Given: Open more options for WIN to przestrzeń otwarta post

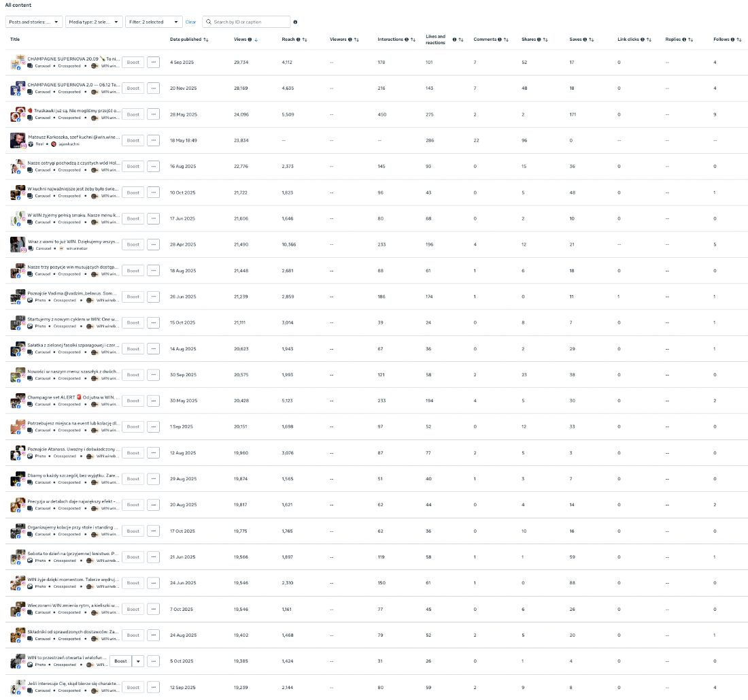Looking at the screenshot, I should coord(153,661).
